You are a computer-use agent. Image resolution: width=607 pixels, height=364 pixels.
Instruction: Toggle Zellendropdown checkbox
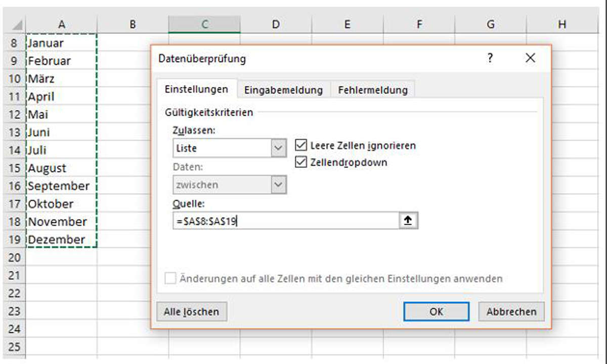pyautogui.click(x=301, y=162)
